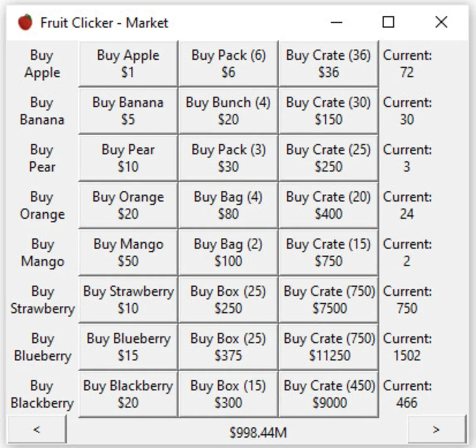Buy Bag (4) of oranges for $80

228,205
